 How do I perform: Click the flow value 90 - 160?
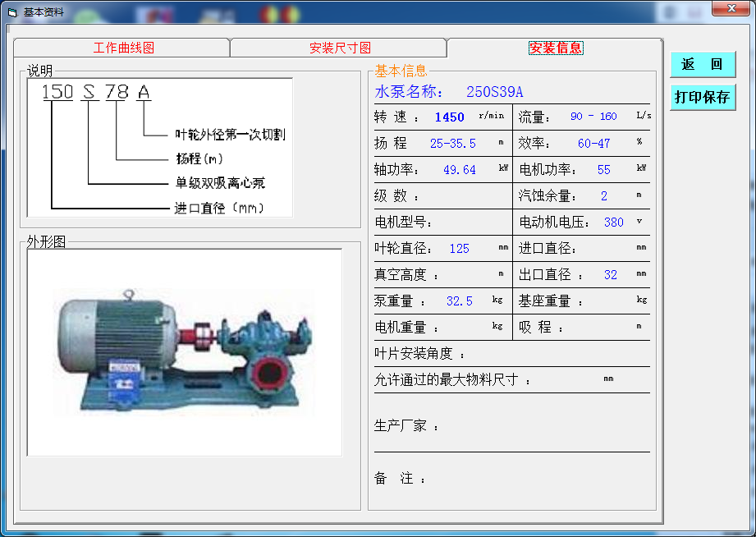tap(593, 117)
